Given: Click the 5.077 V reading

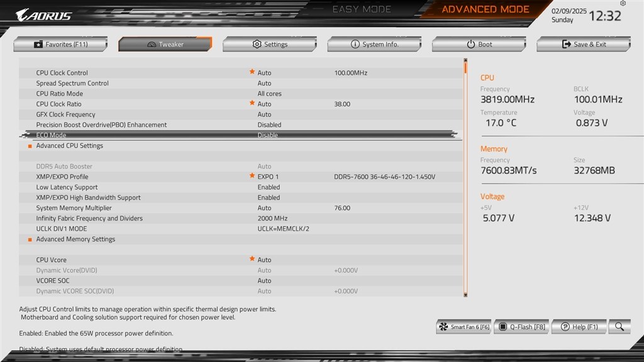Looking at the screenshot, I should tap(499, 218).
